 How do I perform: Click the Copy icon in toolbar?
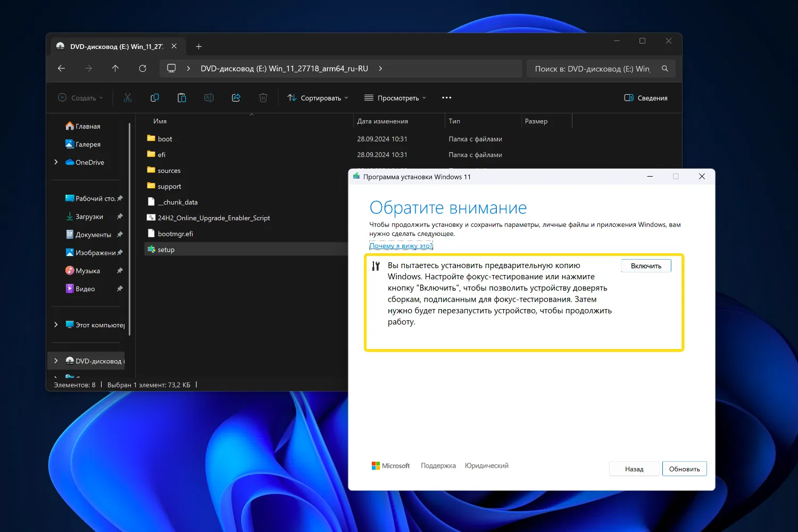tap(155, 98)
